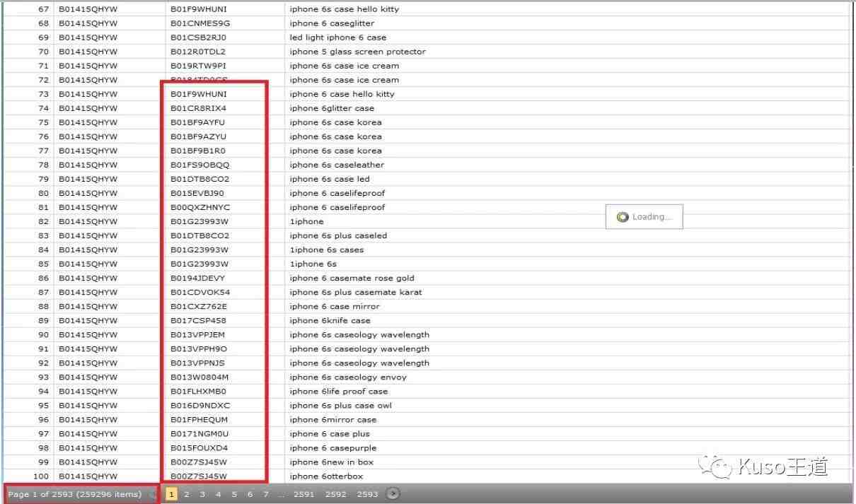Image resolution: width=856 pixels, height=504 pixels.
Task: Select ASIN B013VPPJEM
Action: tap(197, 334)
